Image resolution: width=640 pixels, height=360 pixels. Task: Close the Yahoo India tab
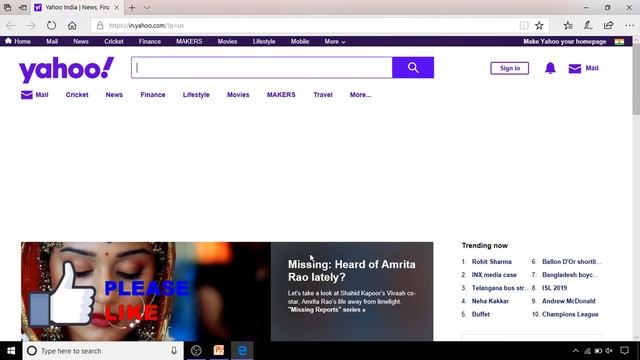pos(116,7)
